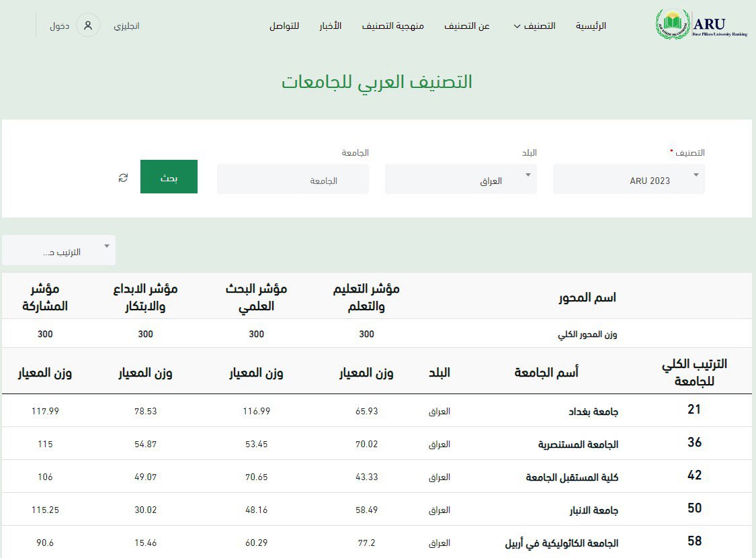Click the مؤشر المشاركة column header
This screenshot has height=558, width=756.
tap(45, 297)
